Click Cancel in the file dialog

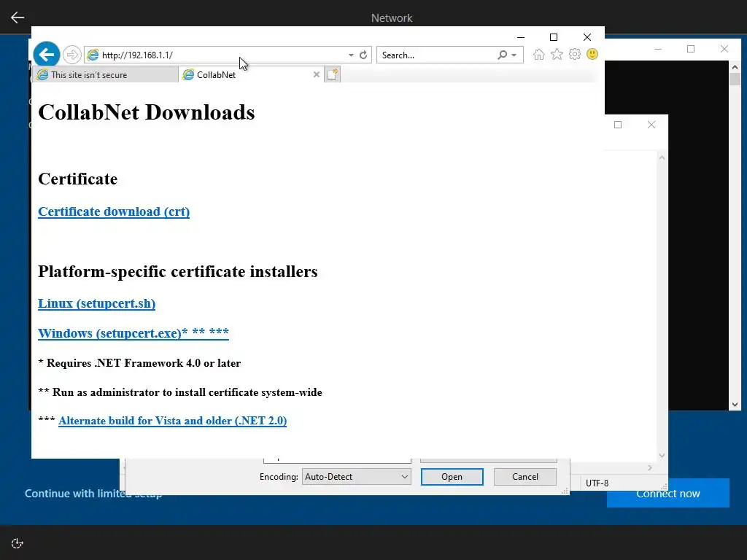tap(525, 477)
